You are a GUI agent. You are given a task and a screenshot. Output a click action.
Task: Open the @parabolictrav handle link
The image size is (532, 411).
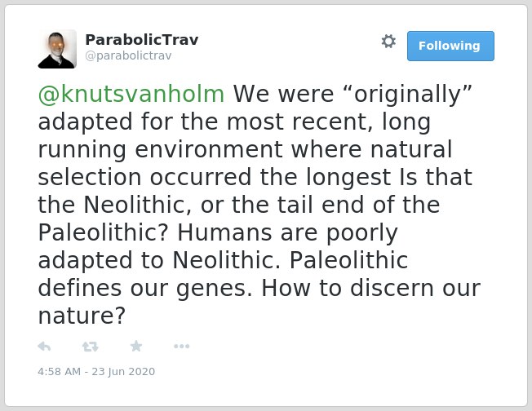coord(129,55)
